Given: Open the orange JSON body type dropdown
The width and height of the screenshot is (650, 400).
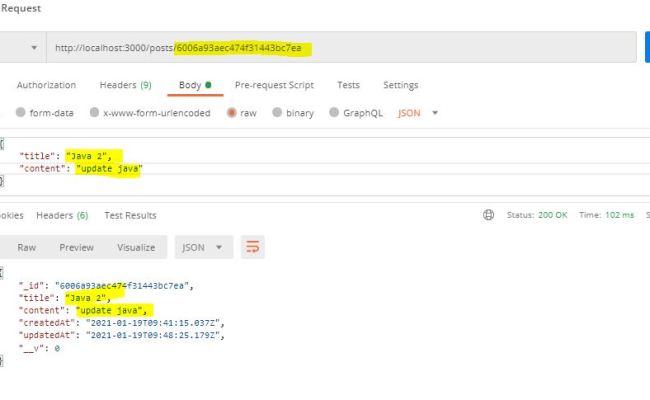Looking at the screenshot, I should coord(417,113).
